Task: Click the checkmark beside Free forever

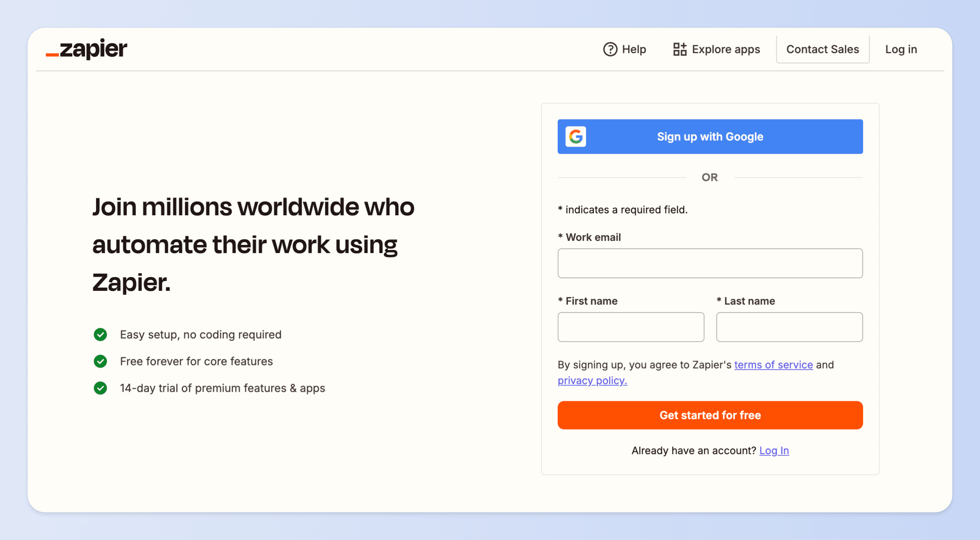Action: (100, 361)
